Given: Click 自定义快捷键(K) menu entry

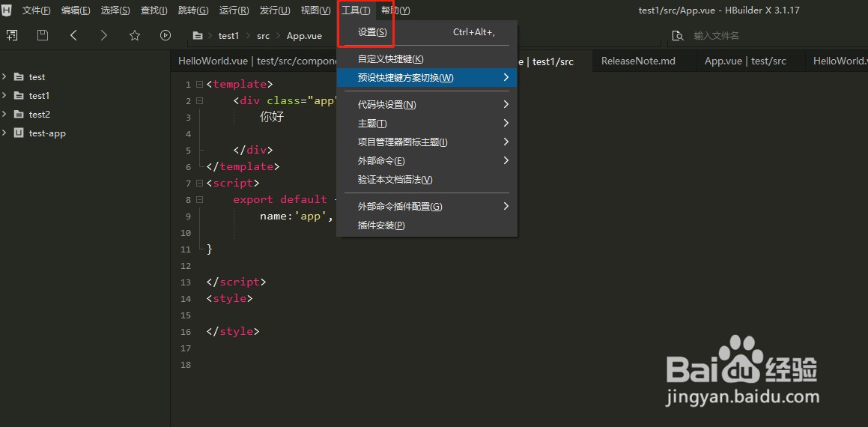Looking at the screenshot, I should tap(390, 59).
